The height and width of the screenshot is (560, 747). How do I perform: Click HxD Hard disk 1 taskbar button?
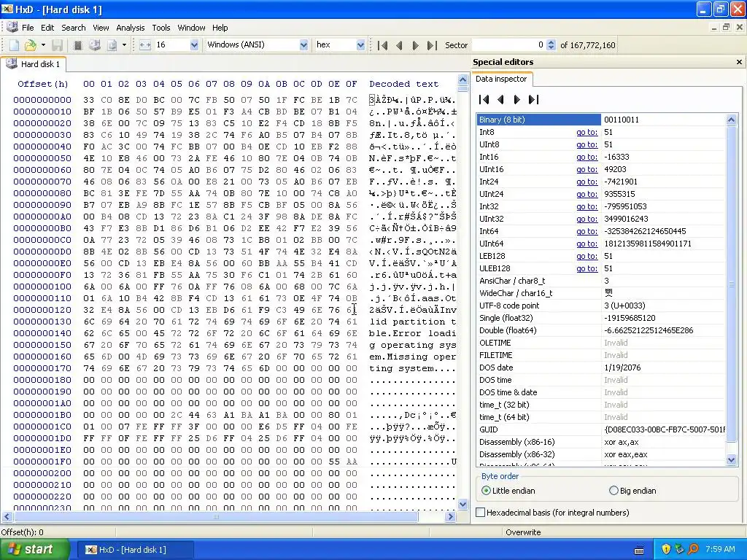(135, 550)
